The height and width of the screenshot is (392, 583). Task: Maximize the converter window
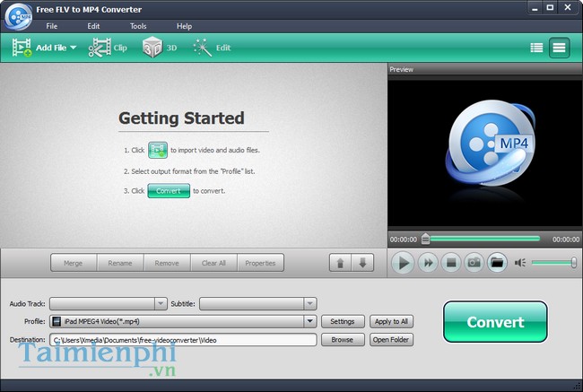(x=551, y=8)
